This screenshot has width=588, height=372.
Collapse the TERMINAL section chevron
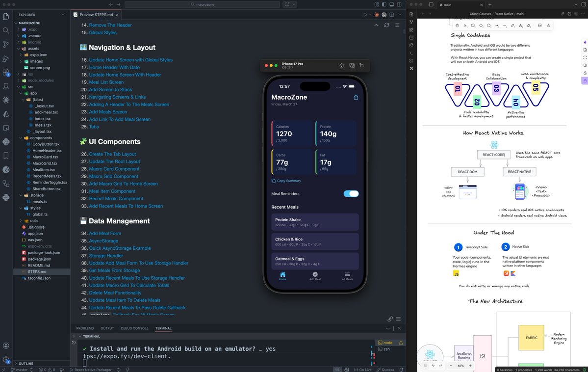pos(80,336)
